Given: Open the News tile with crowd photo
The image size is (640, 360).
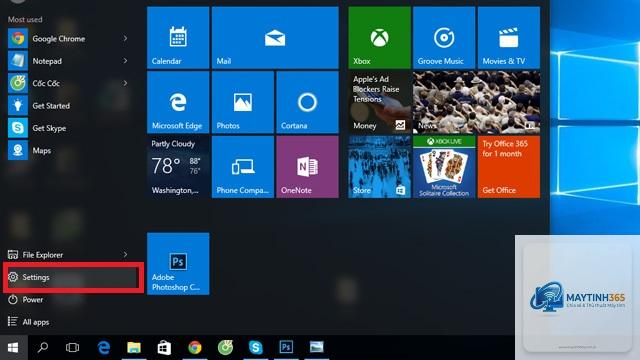Looking at the screenshot, I should pos(476,102).
